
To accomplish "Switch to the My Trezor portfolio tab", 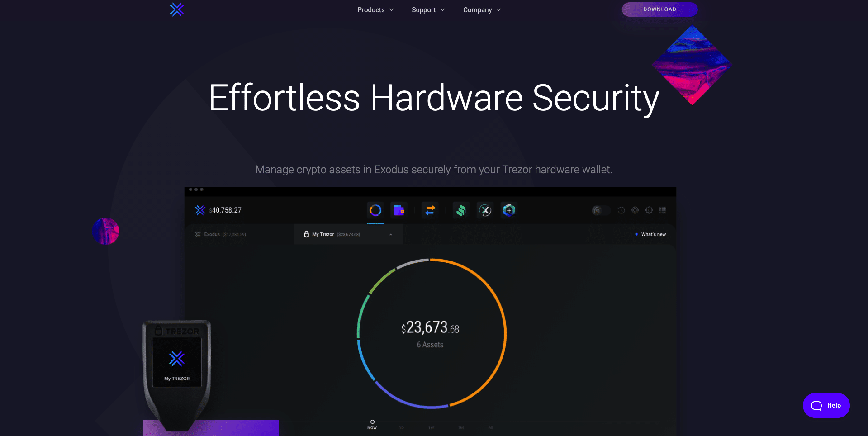I will [348, 234].
